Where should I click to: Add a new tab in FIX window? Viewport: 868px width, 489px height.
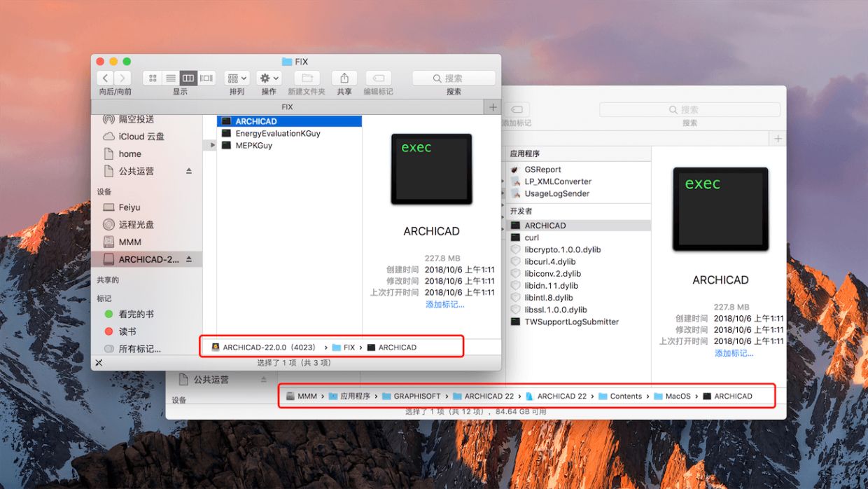click(493, 107)
